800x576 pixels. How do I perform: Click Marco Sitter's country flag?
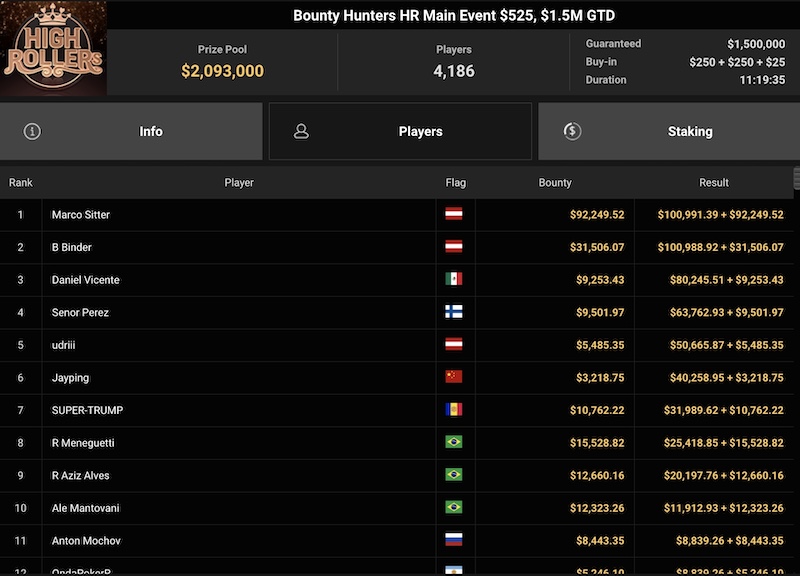click(453, 215)
